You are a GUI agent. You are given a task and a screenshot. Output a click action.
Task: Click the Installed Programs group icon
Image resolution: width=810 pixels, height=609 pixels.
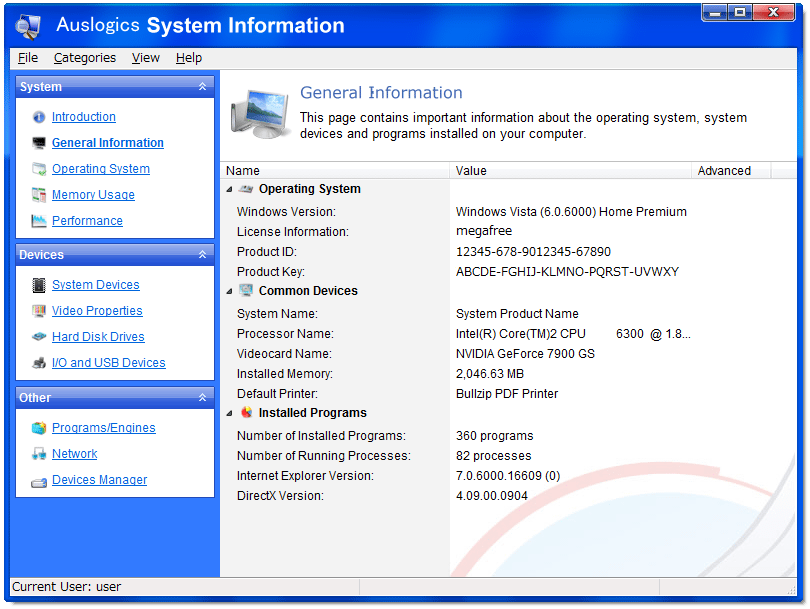247,413
